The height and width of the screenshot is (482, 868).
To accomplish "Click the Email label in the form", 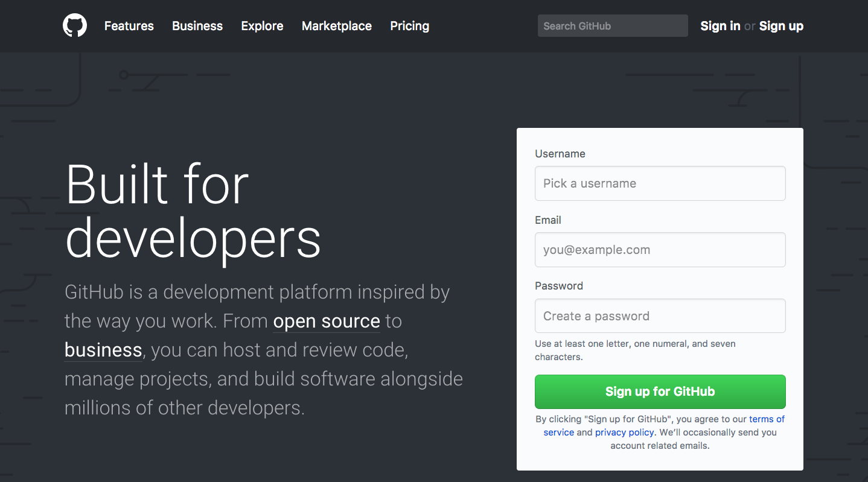I will (x=548, y=220).
